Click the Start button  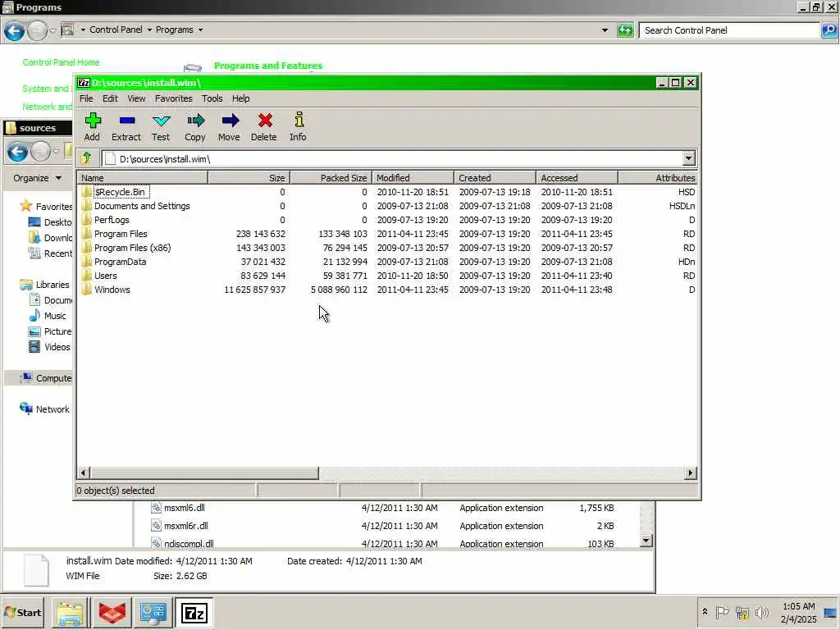(22, 613)
